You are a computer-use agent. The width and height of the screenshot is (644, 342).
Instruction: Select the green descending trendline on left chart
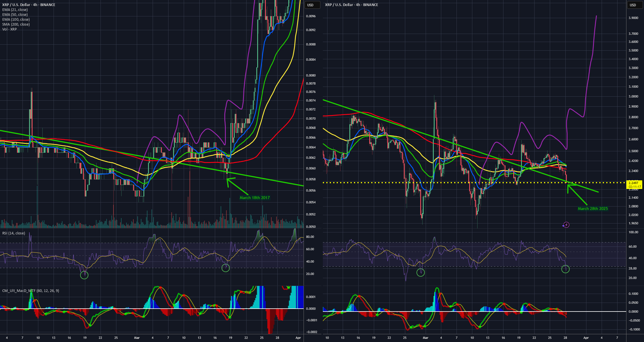tap(152, 158)
